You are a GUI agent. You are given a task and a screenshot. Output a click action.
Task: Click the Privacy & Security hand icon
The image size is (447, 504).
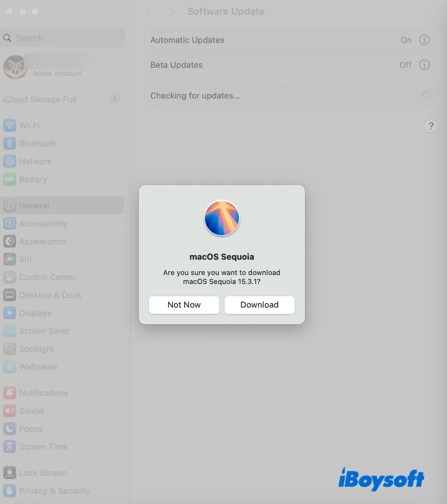10,491
